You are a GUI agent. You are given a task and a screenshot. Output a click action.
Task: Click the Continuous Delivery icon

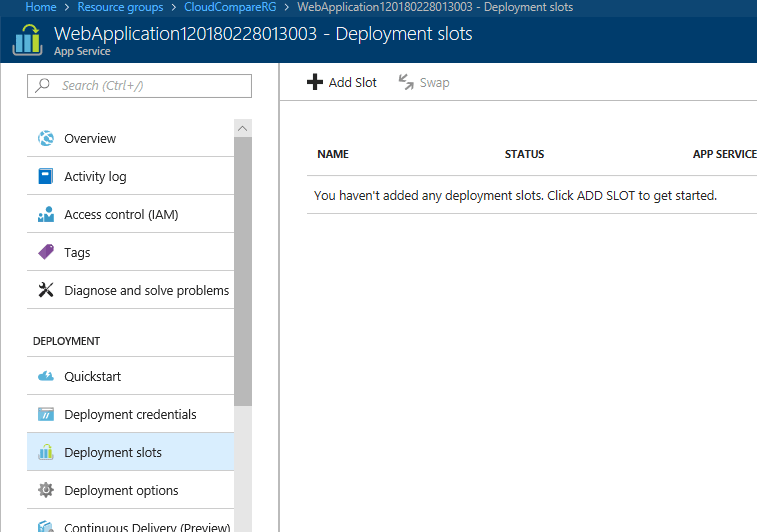tap(46, 527)
